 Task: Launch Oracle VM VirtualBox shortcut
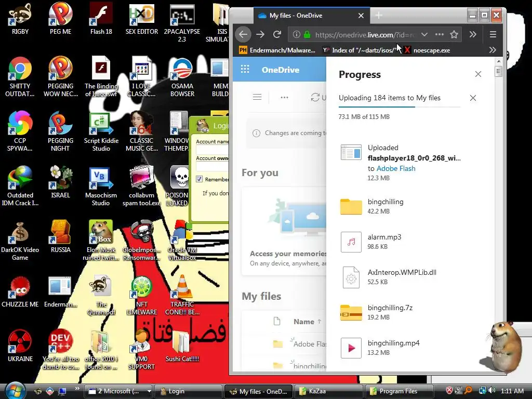(182, 241)
